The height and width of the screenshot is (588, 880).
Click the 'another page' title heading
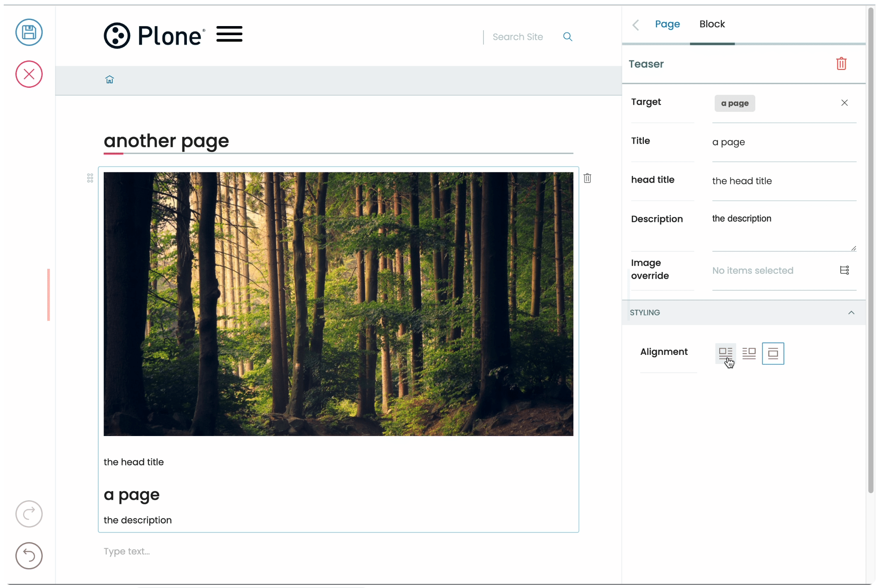[166, 141]
